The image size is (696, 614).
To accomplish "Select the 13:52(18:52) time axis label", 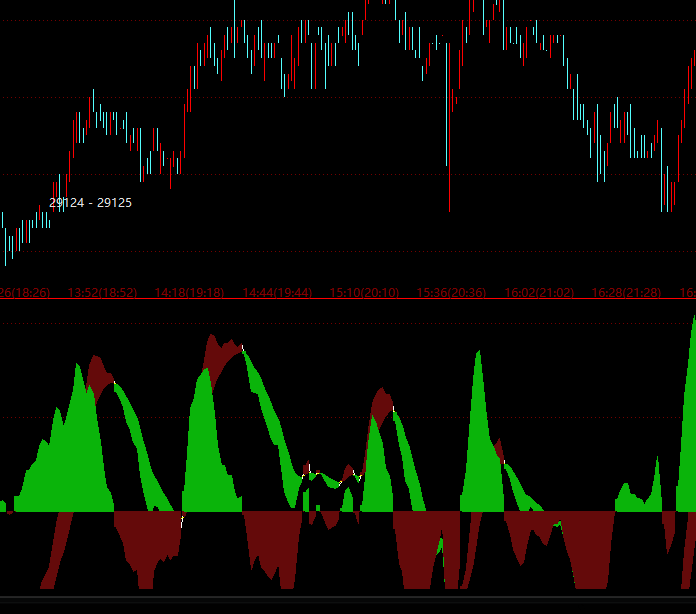I will (x=103, y=293).
